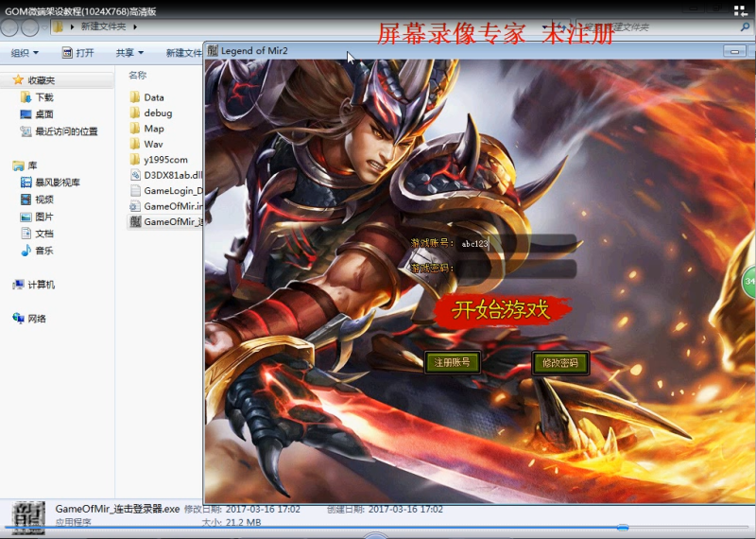Click the Explorer forward navigation arrow
This screenshot has width=756, height=539.
(30, 27)
